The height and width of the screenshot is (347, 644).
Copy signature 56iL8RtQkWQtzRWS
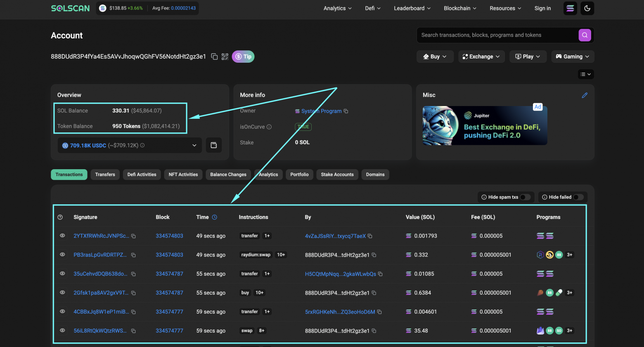click(133, 331)
